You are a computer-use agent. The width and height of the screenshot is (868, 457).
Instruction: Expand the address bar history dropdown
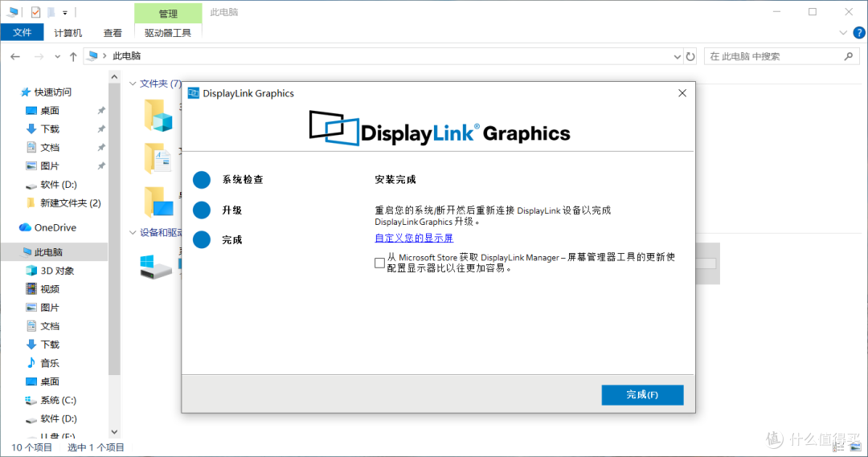click(x=677, y=56)
